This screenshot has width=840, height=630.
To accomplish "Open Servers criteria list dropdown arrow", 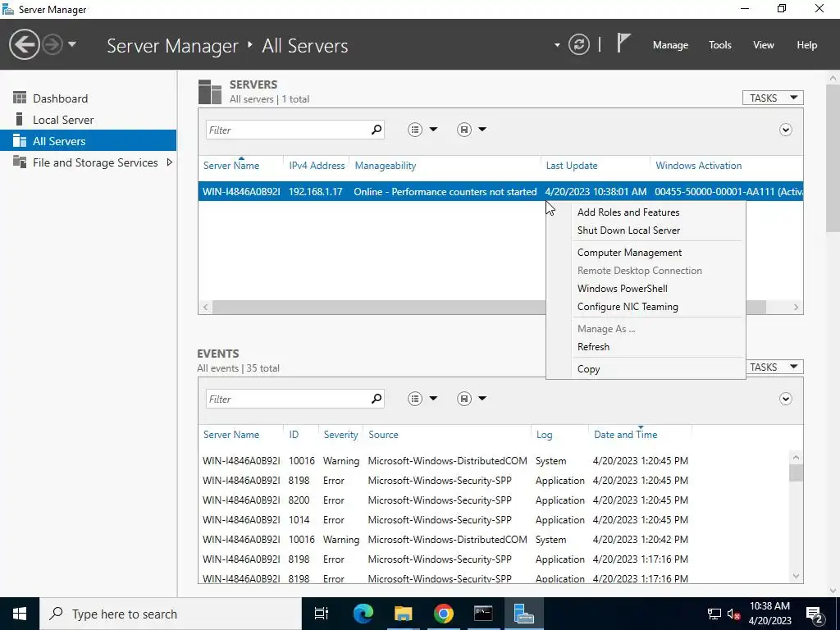I will (433, 130).
